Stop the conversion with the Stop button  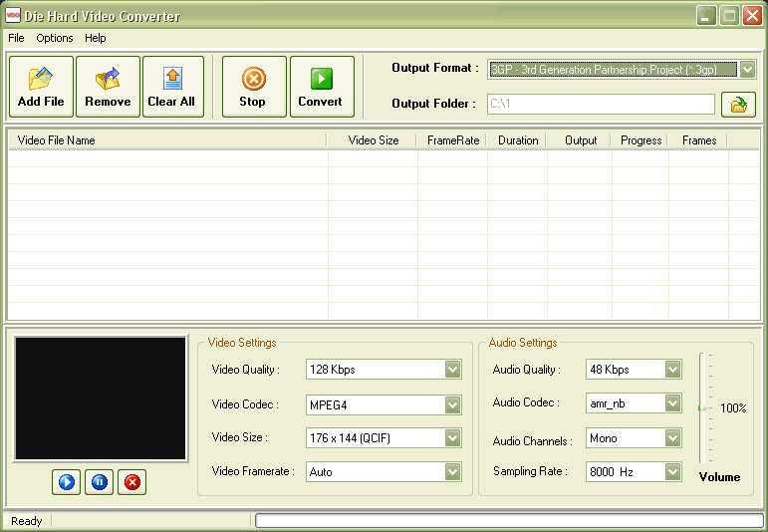(x=254, y=87)
